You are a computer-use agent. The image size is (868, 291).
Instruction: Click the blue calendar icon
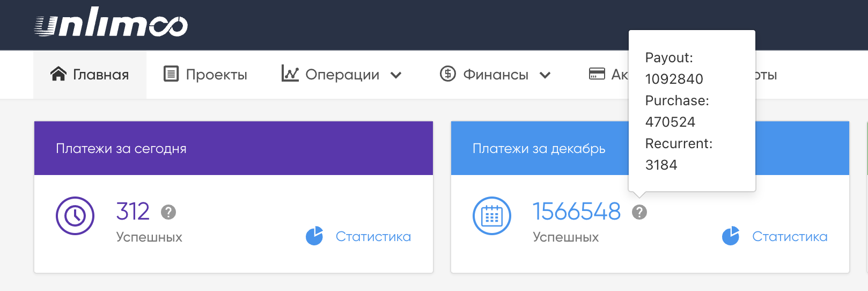click(491, 216)
